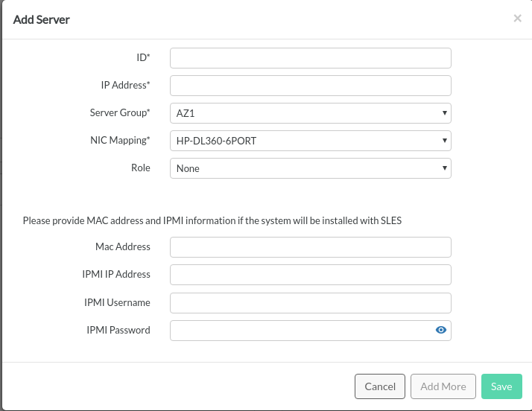Open the Role dropdown set to None
This screenshot has height=411, width=532.
310,168
